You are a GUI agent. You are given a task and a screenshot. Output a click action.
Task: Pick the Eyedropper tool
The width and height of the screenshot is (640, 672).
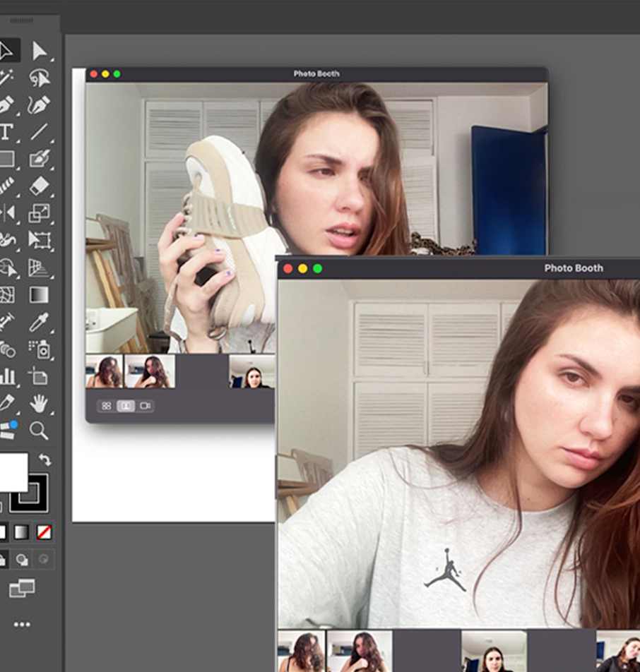click(x=40, y=322)
